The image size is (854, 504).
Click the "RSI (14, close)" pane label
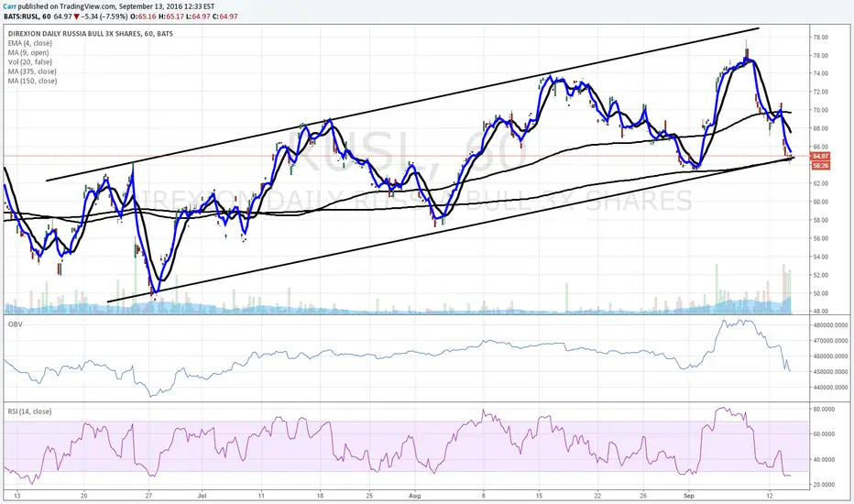point(29,411)
